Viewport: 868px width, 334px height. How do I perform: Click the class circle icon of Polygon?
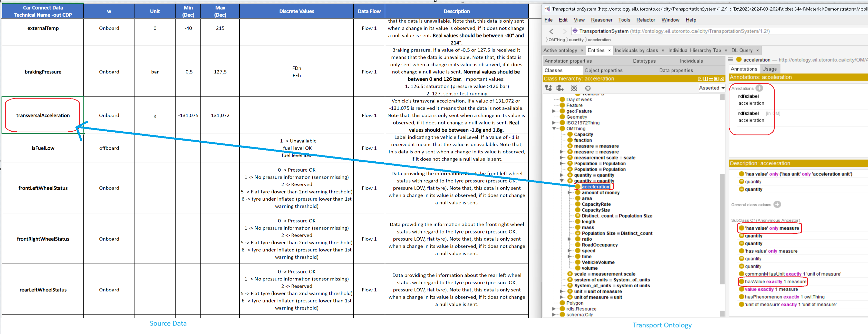point(562,303)
